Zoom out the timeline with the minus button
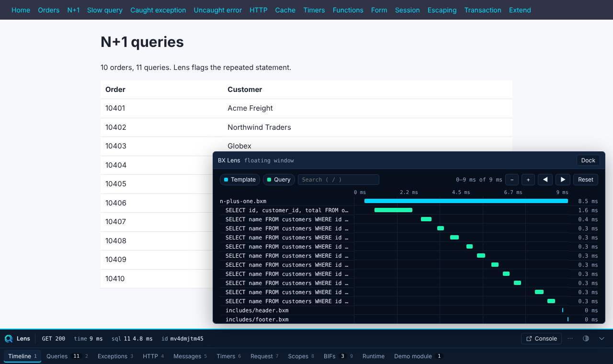The width and height of the screenshot is (613, 364). (512, 180)
